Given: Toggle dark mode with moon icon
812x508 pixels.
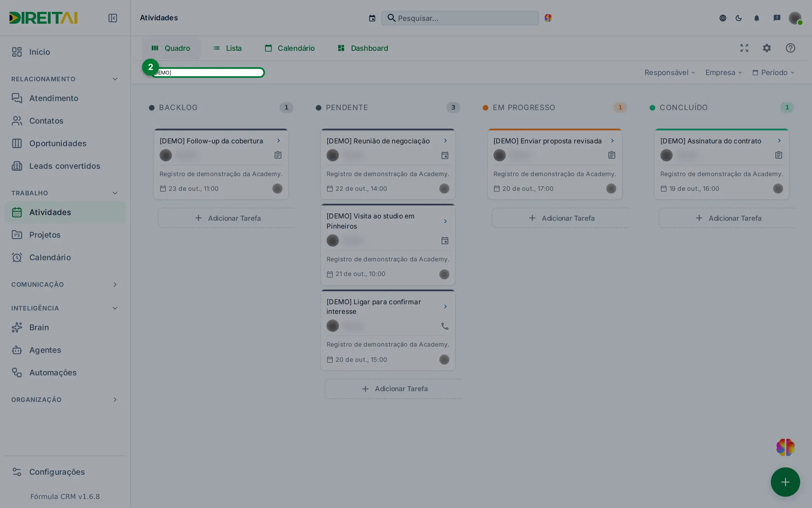Looking at the screenshot, I should coord(739,18).
